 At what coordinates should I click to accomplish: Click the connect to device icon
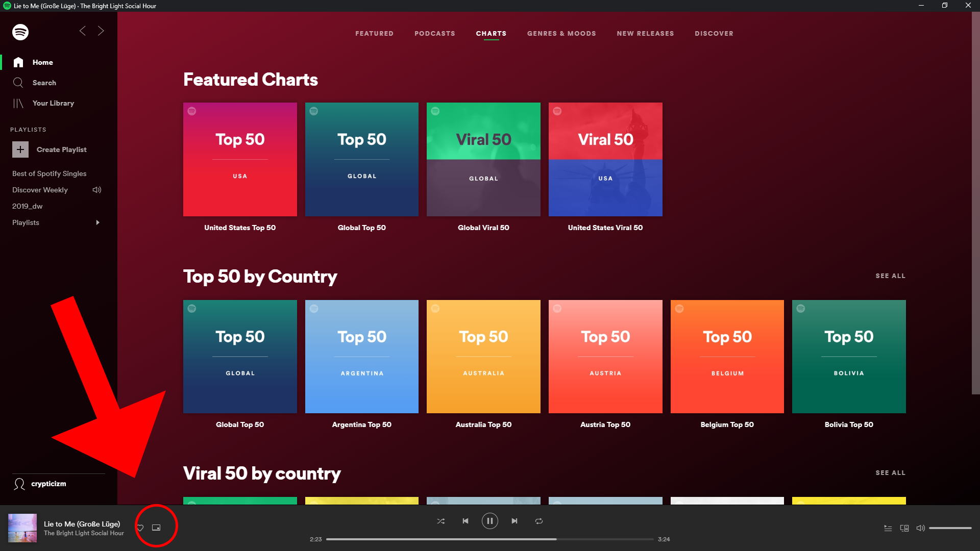coord(904,528)
